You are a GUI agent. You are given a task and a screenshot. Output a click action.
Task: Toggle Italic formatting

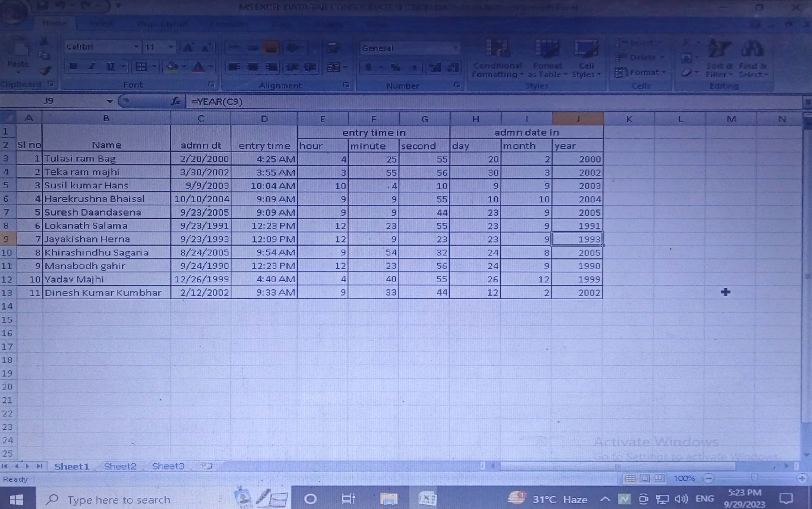point(91,67)
